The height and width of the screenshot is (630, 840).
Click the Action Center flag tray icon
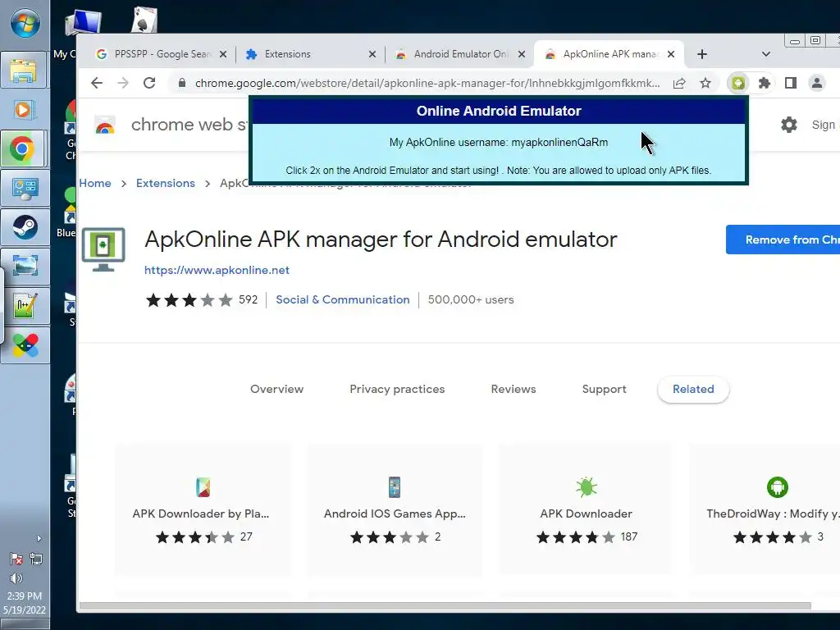[x=16, y=559]
